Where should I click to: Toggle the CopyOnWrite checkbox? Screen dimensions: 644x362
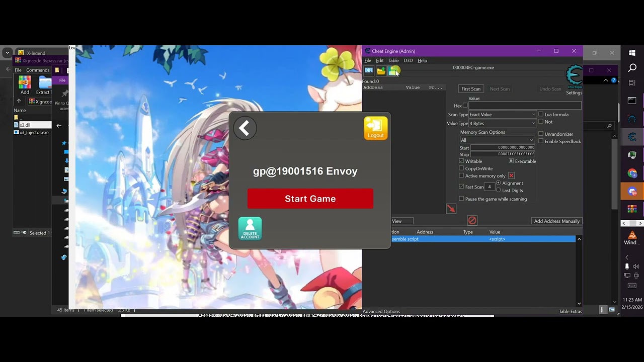[461, 168]
